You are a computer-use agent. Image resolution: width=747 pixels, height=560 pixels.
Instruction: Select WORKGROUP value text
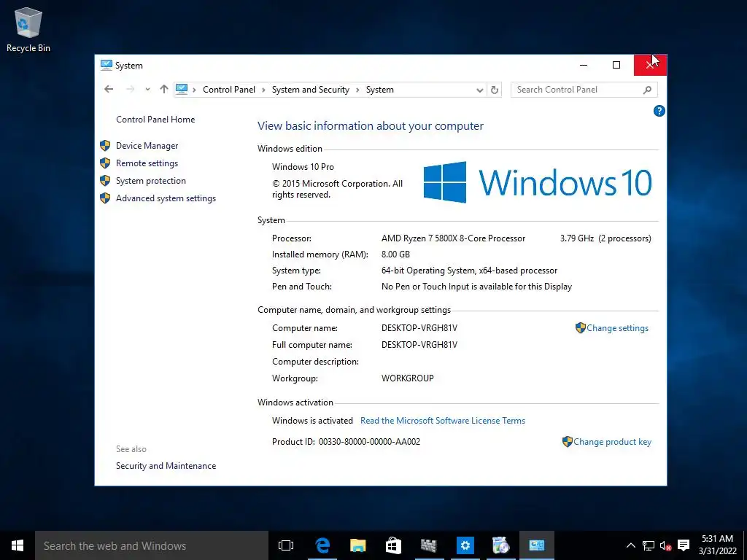pos(407,378)
